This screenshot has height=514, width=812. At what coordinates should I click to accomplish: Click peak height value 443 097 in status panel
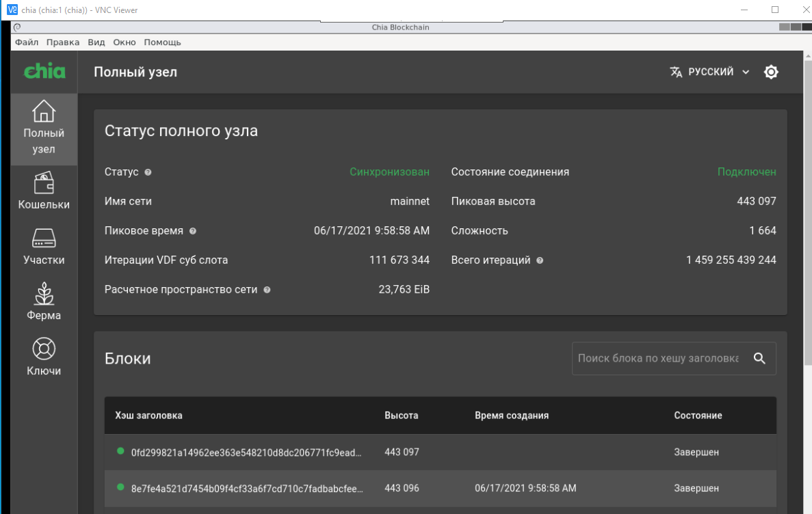tap(757, 202)
